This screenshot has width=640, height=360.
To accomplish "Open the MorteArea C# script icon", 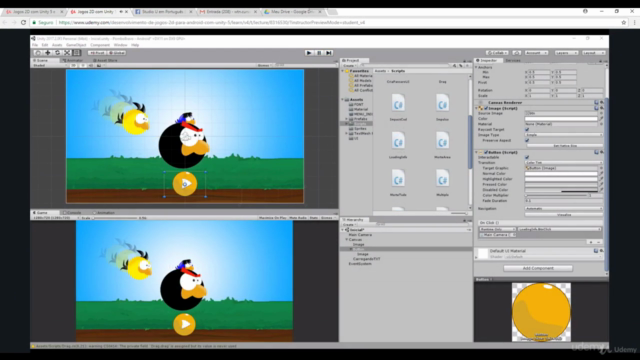I will pos(442,141).
